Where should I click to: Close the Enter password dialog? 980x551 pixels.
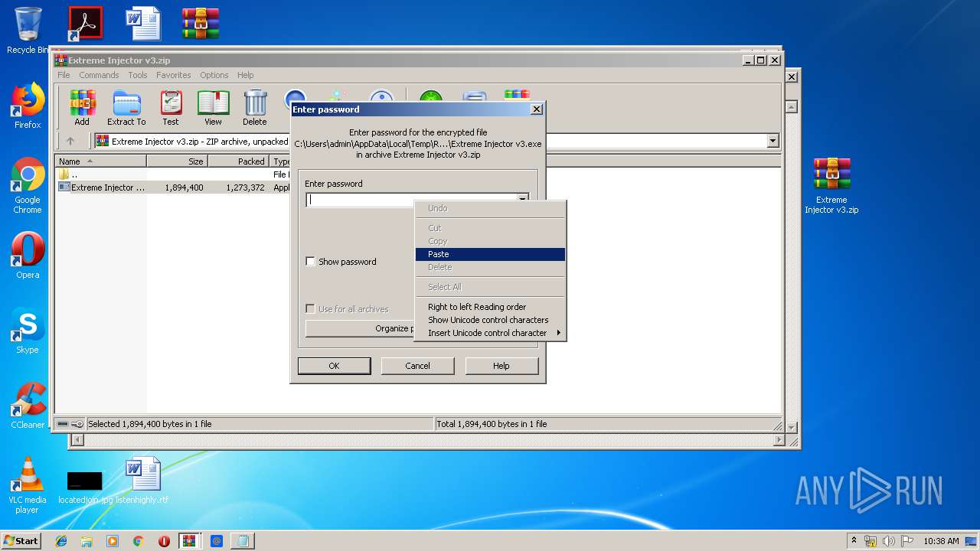click(537, 109)
